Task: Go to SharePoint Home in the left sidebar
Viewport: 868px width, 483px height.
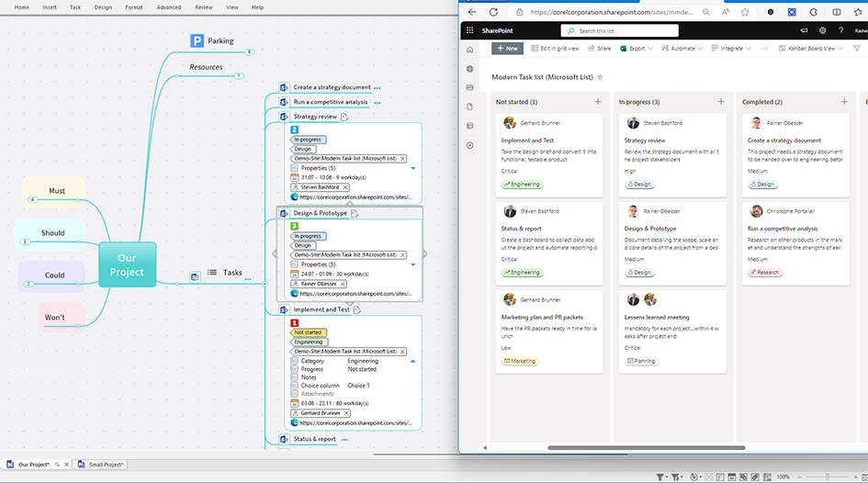Action: (x=470, y=50)
